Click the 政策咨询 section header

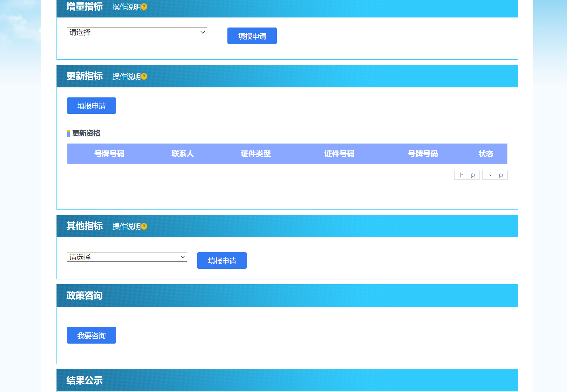point(84,296)
